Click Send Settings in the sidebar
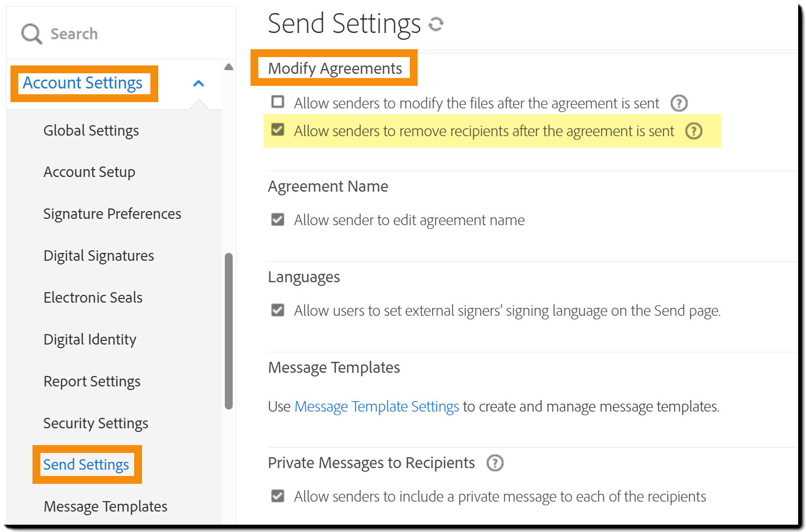 (x=86, y=464)
